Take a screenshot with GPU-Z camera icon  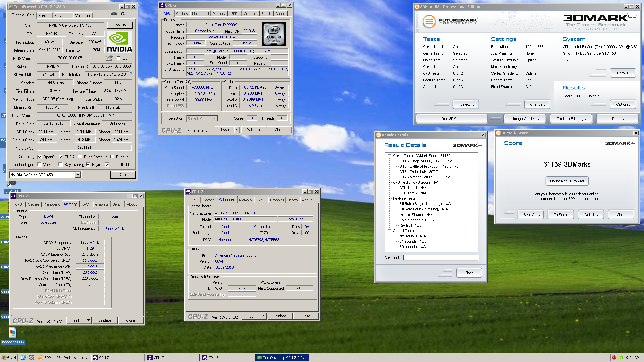pos(114,14)
